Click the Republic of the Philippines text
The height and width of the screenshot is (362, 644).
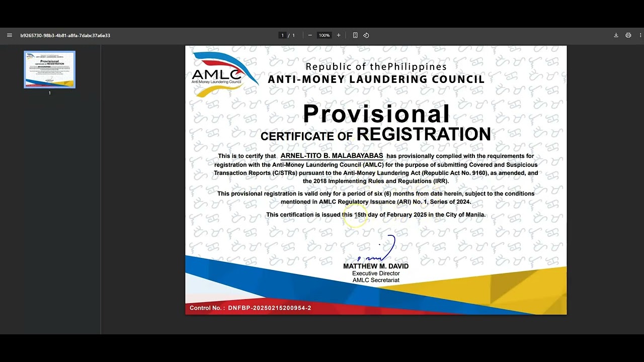376,66
